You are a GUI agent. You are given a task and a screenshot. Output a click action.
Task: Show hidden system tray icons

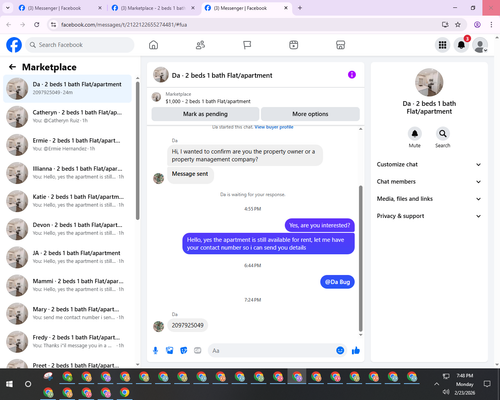(436, 384)
